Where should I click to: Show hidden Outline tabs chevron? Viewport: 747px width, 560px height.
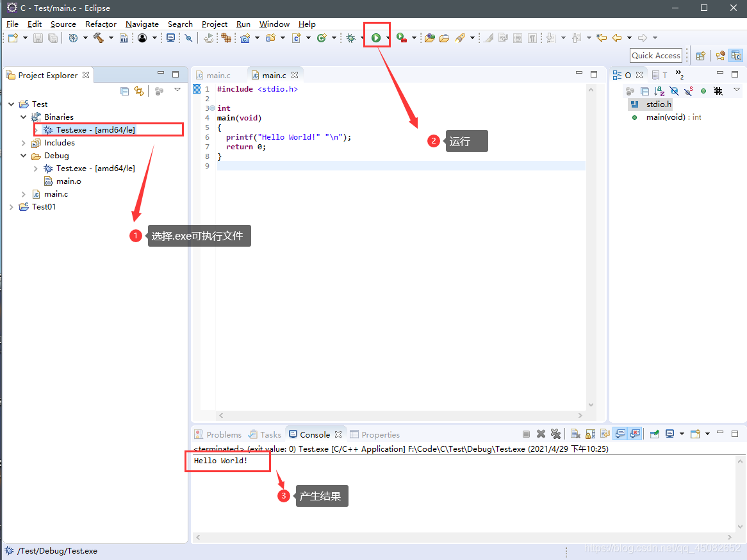click(679, 74)
